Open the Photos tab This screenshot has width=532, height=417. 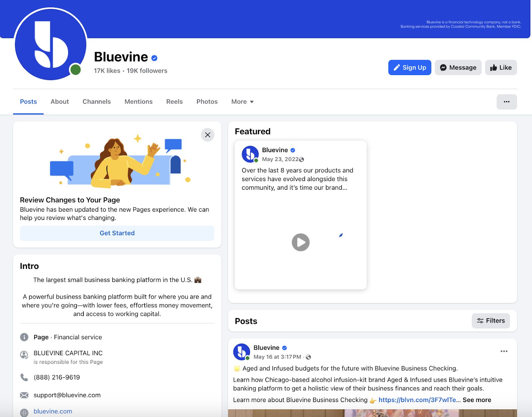[207, 102]
